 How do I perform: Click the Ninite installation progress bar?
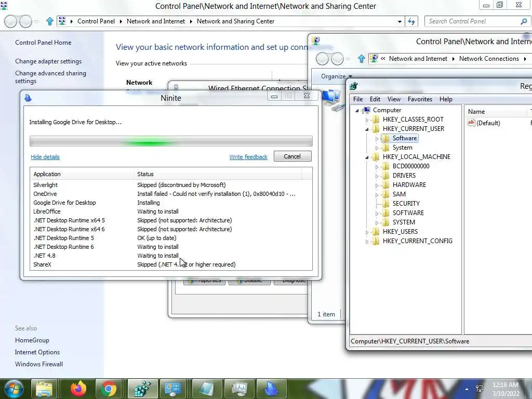[x=171, y=141]
